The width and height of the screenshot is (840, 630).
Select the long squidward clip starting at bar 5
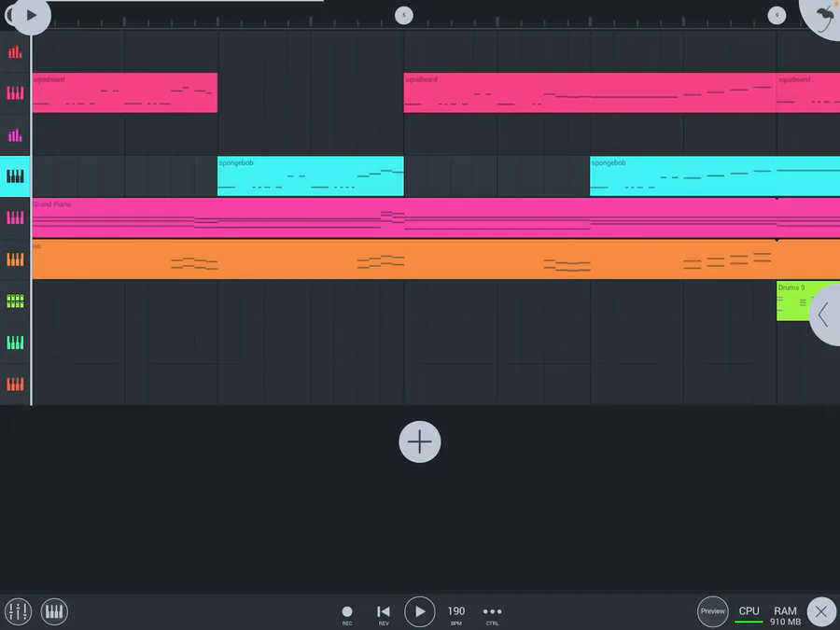click(590, 92)
